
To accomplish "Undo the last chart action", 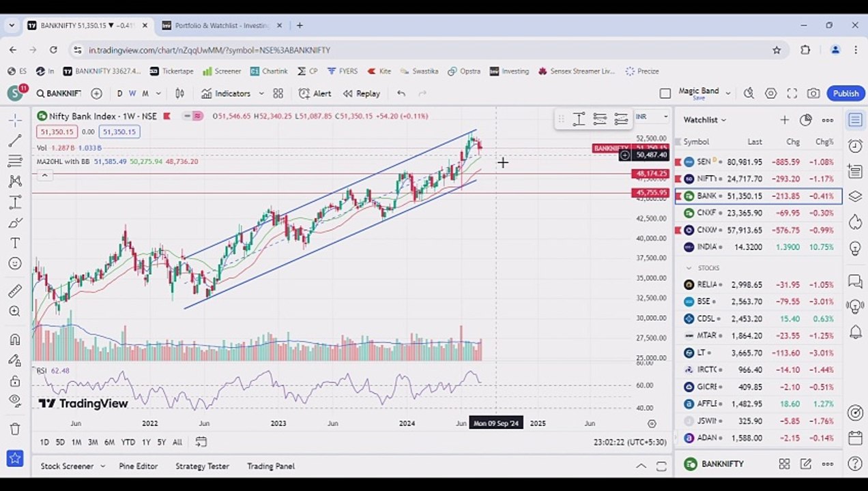I will (x=401, y=93).
